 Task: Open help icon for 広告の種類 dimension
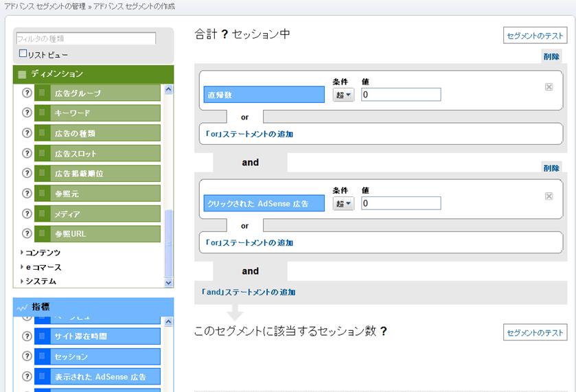27,132
